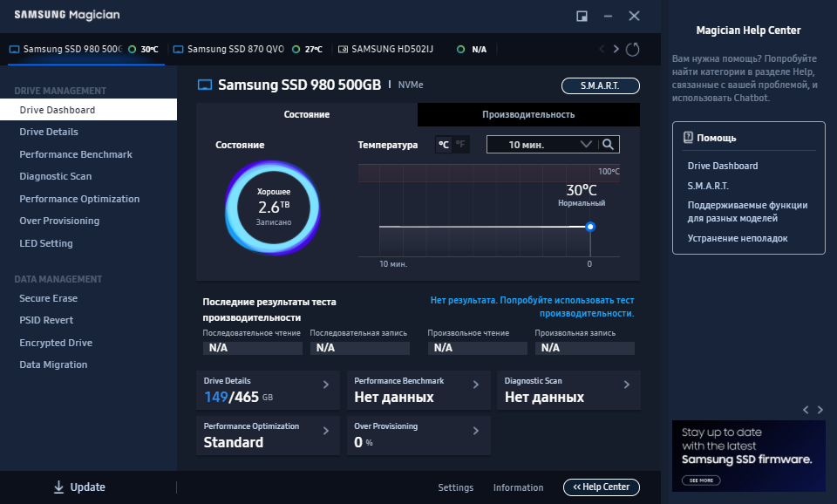Open Diagnostic Scan card chevron
Image resolution: width=837 pixels, height=504 pixels.
tap(627, 385)
